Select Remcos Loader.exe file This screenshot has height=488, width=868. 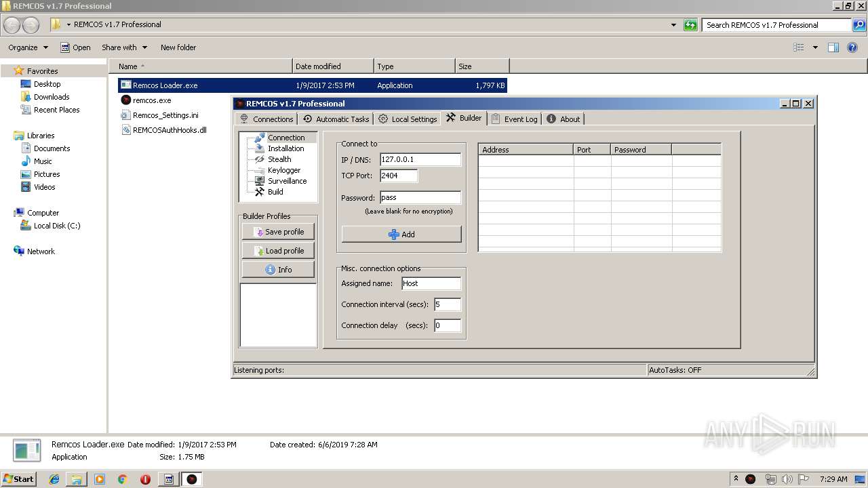pyautogui.click(x=313, y=85)
